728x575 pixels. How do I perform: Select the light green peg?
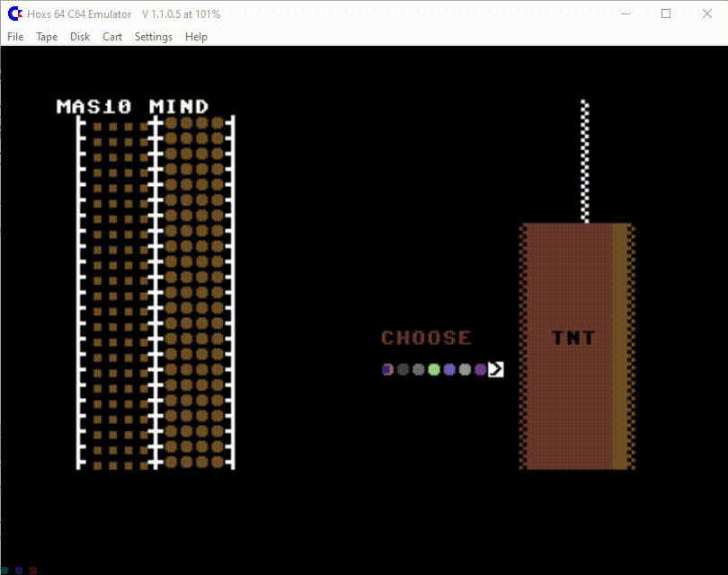433,369
